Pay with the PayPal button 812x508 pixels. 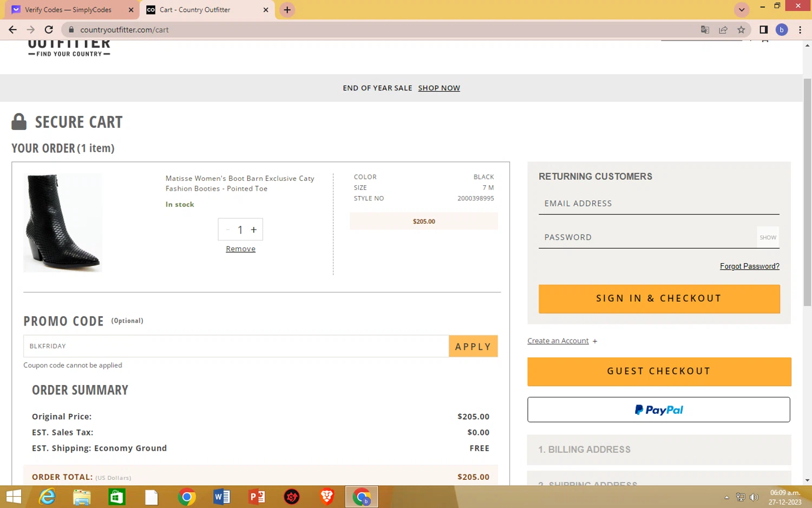[659, 409]
